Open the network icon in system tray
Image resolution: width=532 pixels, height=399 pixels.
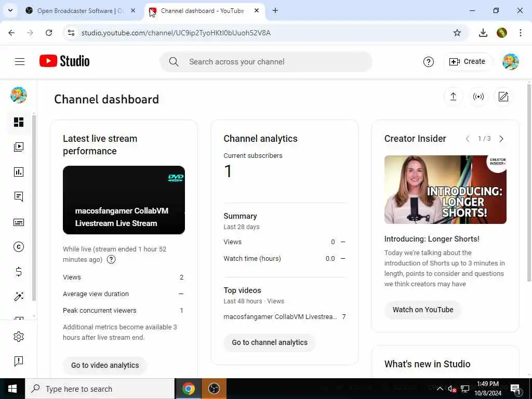click(464, 389)
